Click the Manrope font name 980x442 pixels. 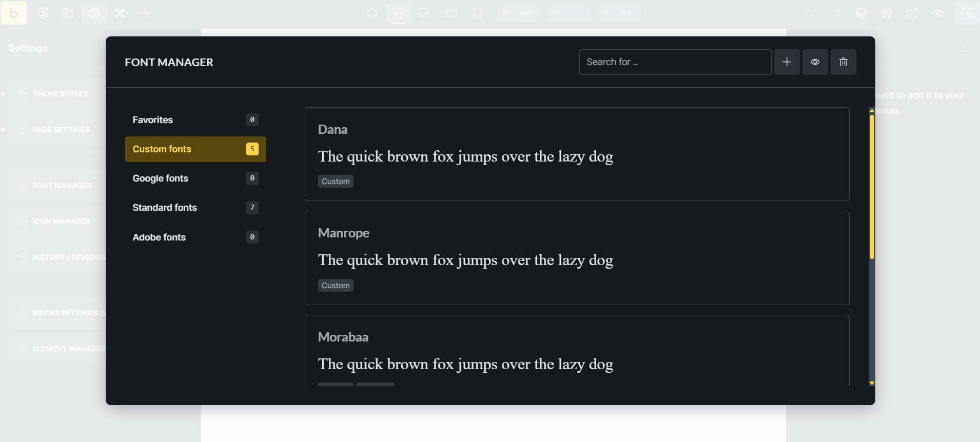344,233
